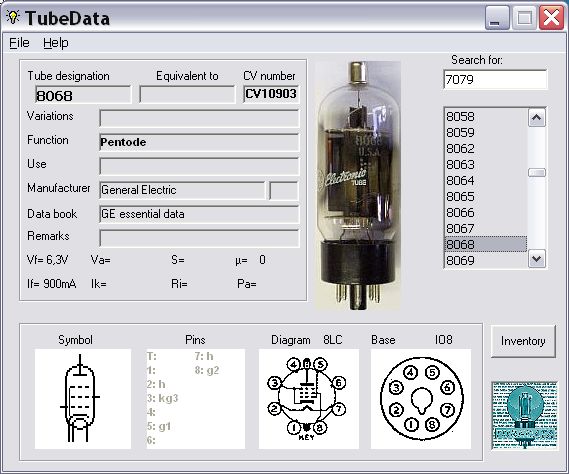Click the Tube designation field showing 8068
This screenshot has width=569, height=474.
(x=83, y=95)
